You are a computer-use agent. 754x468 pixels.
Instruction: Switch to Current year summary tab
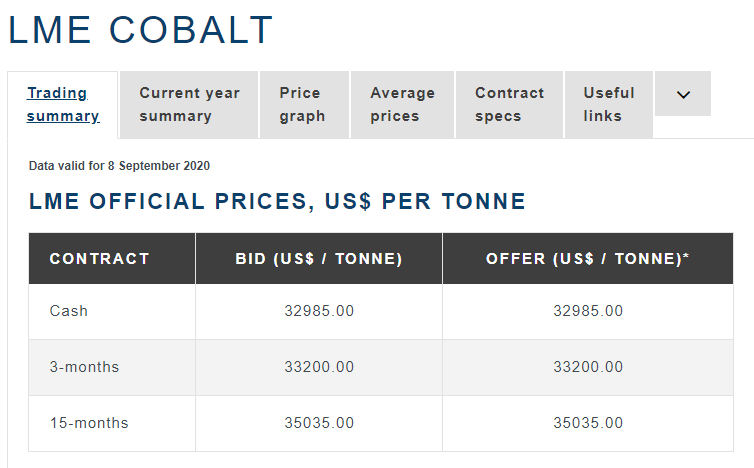click(189, 104)
